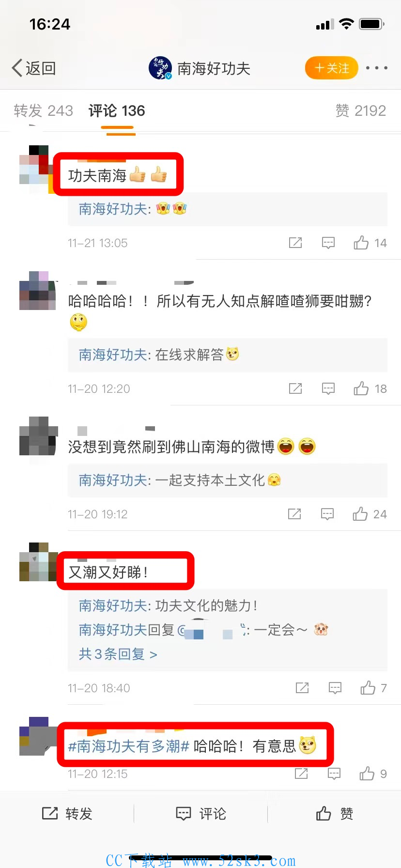401x868 pixels.
Task: Open 南海好功夫 profile avatar in header
Action: [160, 68]
